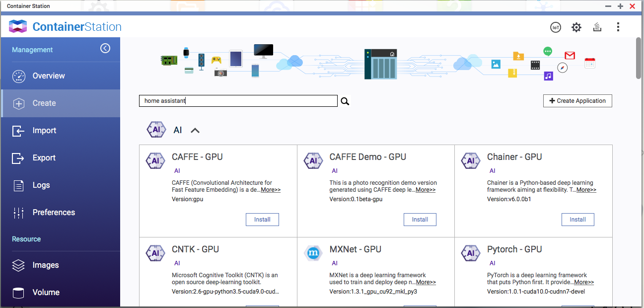Click the IoT icon in header
Viewport: 644px width, 308px height.
555,27
